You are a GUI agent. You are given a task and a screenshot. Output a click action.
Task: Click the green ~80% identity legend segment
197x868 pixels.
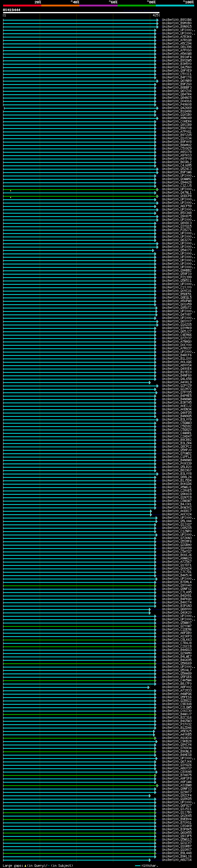137,6
